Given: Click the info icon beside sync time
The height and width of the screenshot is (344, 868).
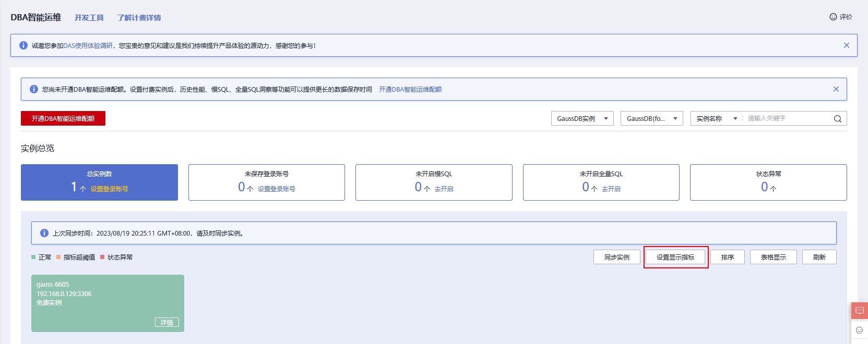Looking at the screenshot, I should pyautogui.click(x=44, y=233).
